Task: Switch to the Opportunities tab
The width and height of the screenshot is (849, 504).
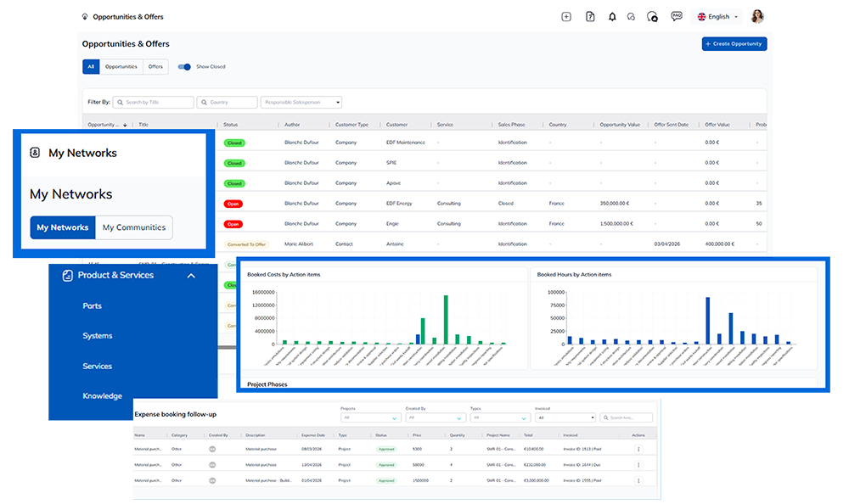Action: point(121,66)
